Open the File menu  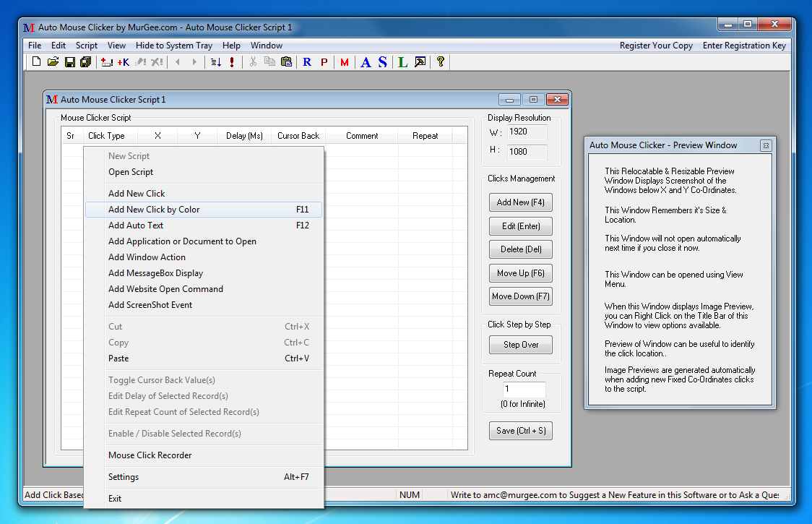[35, 46]
